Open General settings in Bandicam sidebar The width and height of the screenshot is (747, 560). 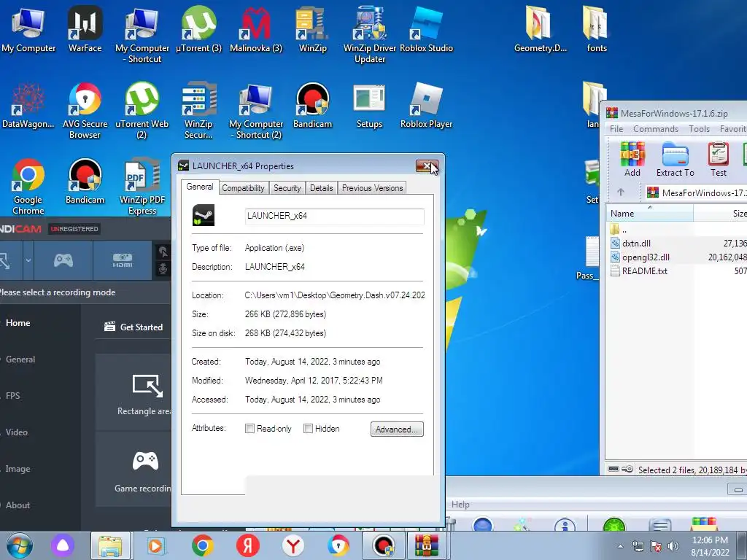pos(20,359)
